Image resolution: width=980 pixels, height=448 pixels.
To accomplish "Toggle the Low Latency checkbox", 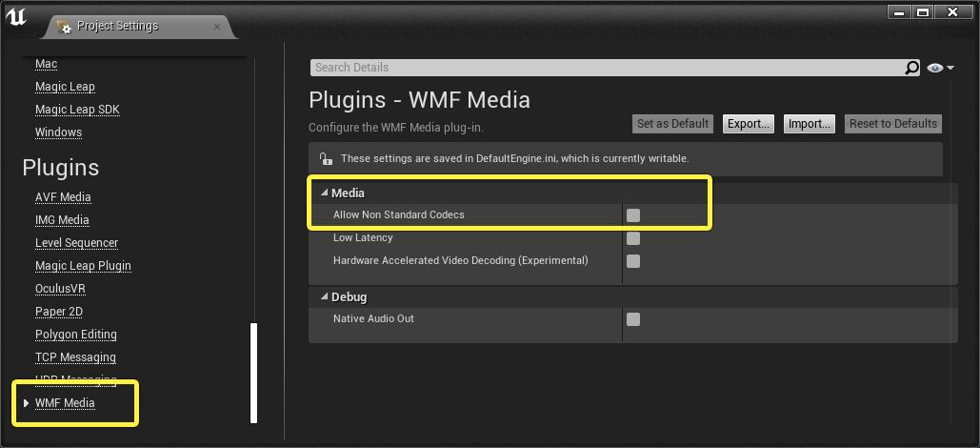I will (633, 238).
